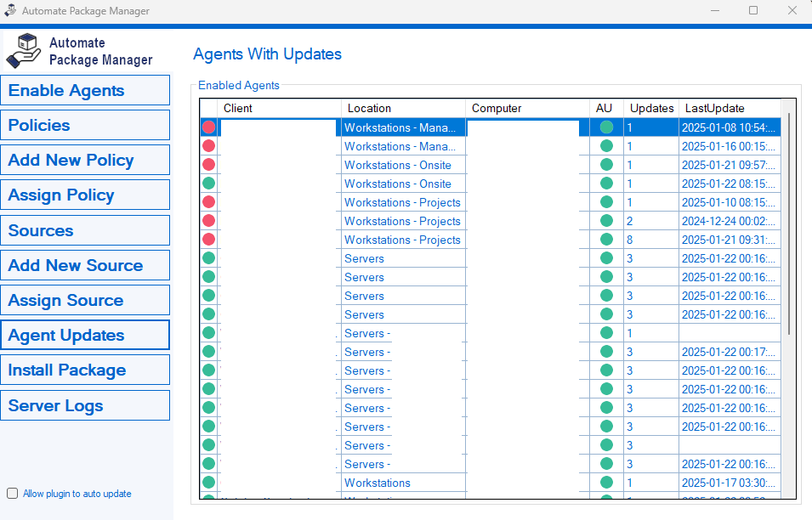Click green AU dot for row with 2 updates

[606, 221]
